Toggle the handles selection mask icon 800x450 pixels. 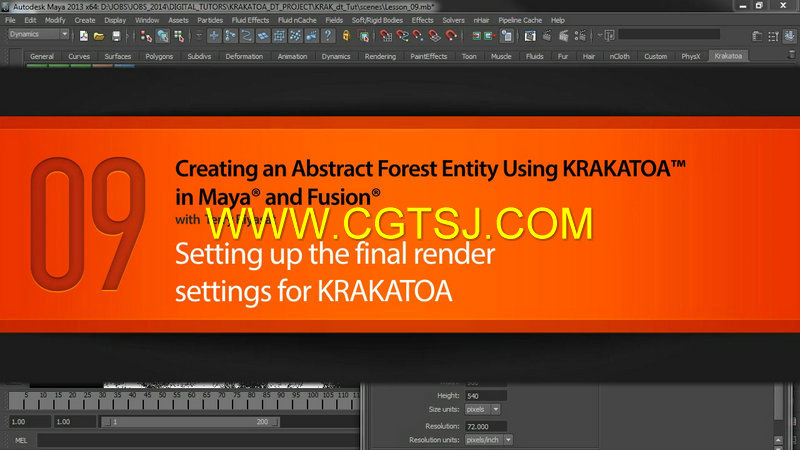pyautogui.click(x=214, y=36)
